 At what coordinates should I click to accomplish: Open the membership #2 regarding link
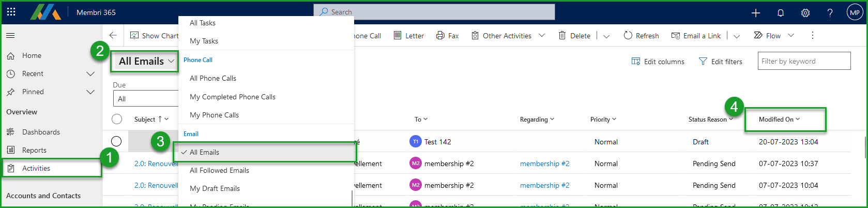[544, 164]
